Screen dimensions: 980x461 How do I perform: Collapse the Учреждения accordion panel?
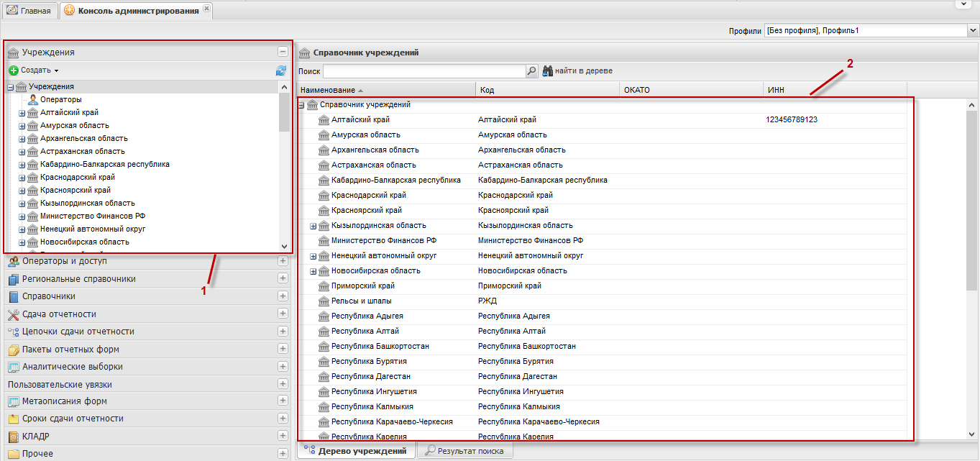(x=283, y=52)
